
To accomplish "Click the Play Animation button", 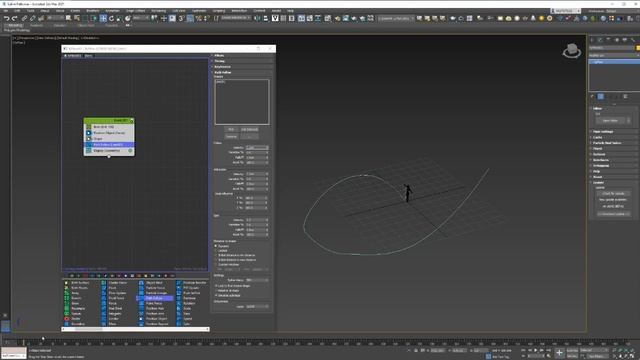I will tap(536, 351).
